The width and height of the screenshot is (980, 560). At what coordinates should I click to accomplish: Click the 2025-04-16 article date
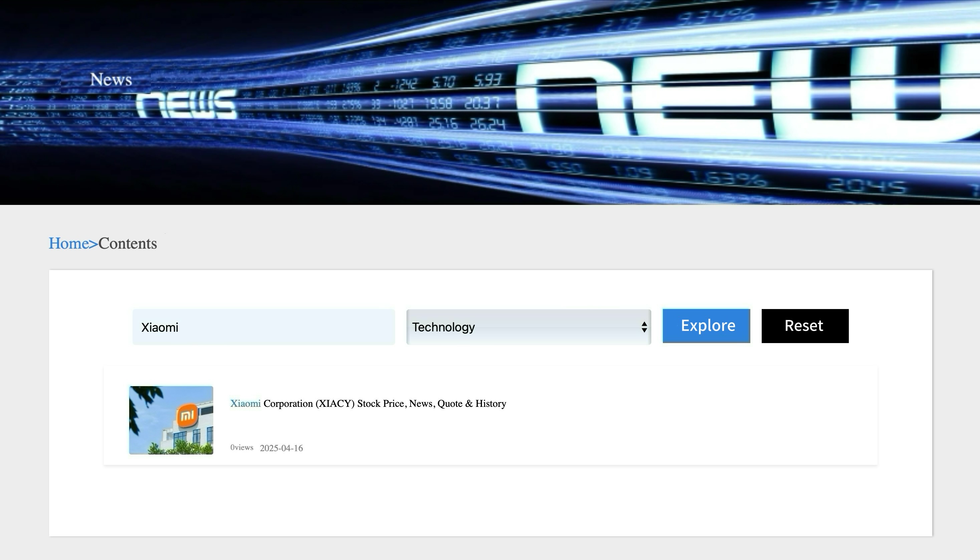(281, 448)
